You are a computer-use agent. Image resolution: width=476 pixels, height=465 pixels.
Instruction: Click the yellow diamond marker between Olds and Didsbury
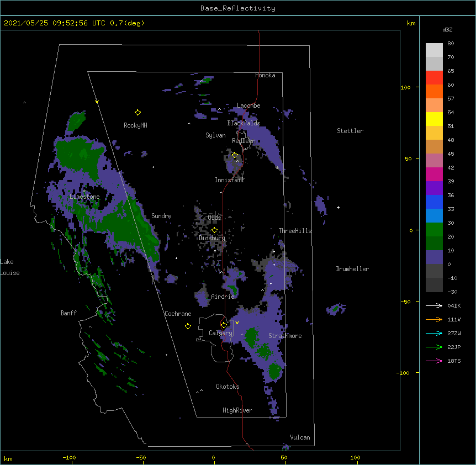click(214, 230)
